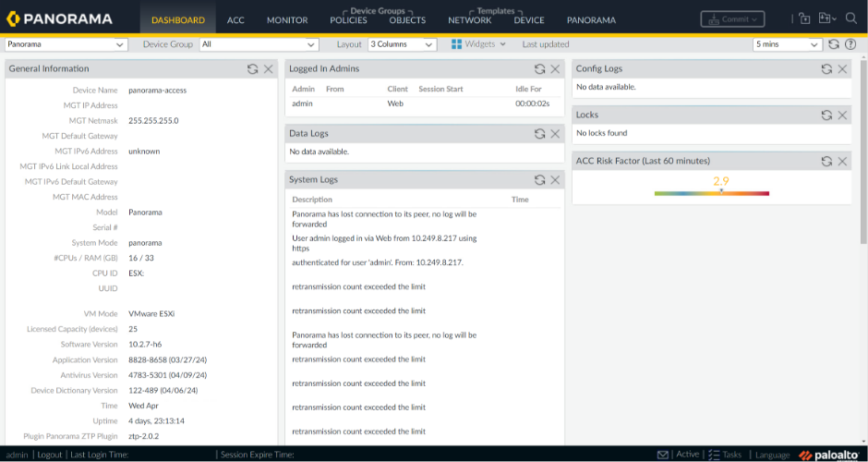This screenshot has height=462, width=868.
Task: Click the mail envelope icon in footer
Action: tap(663, 455)
